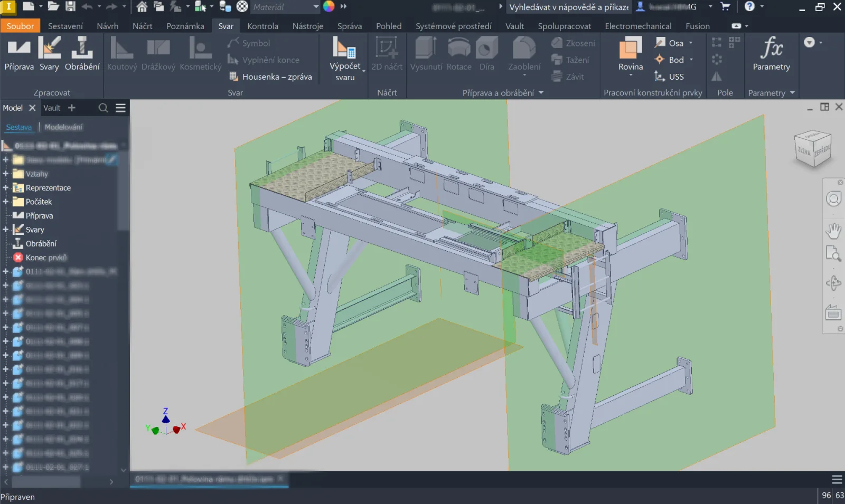
Task: Open the Materiál combo box
Action: pos(285,7)
